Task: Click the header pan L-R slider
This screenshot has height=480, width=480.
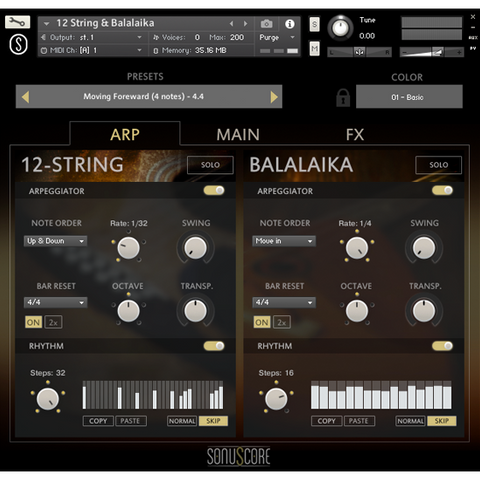Action: [x=359, y=52]
